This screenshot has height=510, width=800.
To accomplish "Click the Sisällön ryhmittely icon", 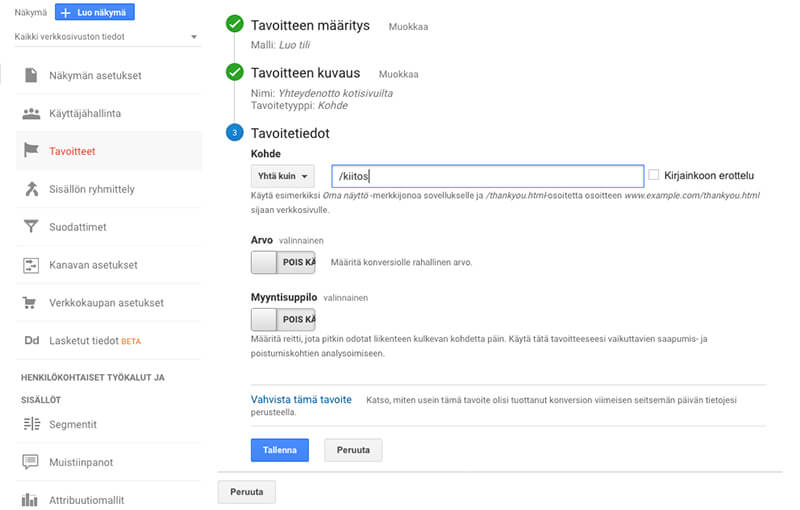I will pyautogui.click(x=31, y=189).
